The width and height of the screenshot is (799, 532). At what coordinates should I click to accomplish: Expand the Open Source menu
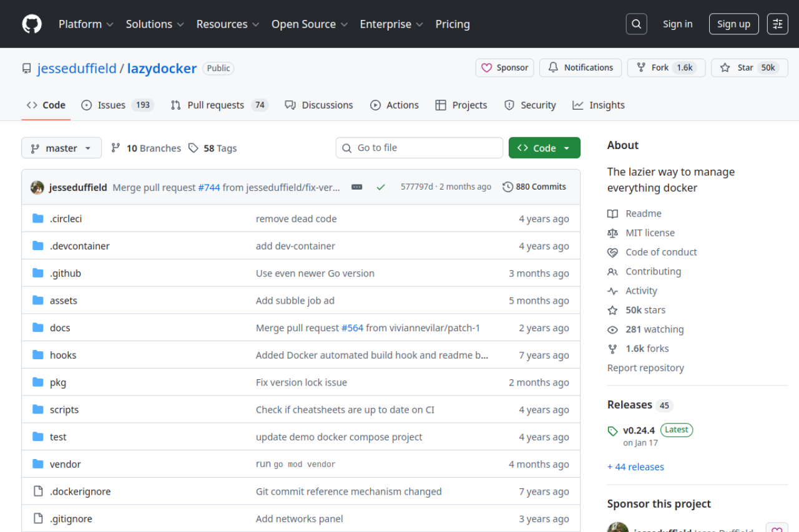[x=309, y=24]
